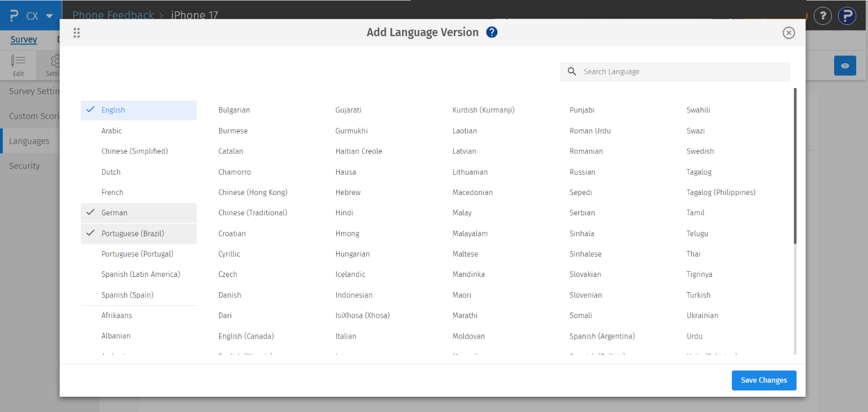Open the Edit survey tool
This screenshot has height=412, width=868.
click(18, 65)
